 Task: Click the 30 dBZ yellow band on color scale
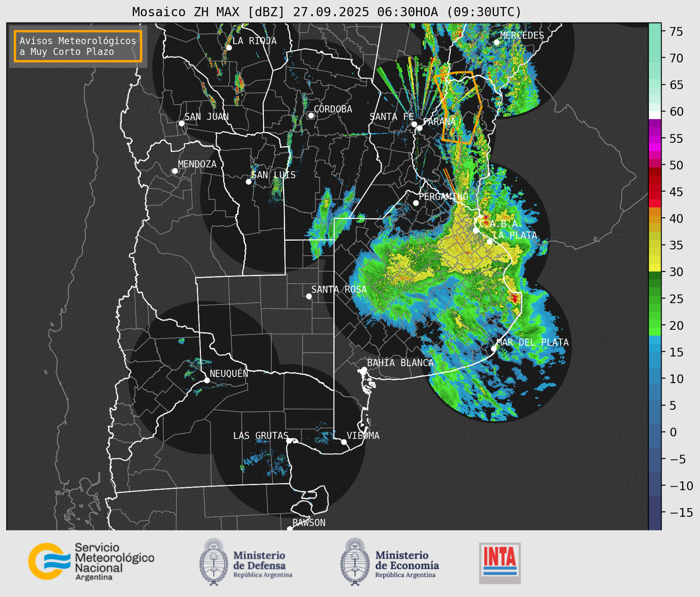655,268
